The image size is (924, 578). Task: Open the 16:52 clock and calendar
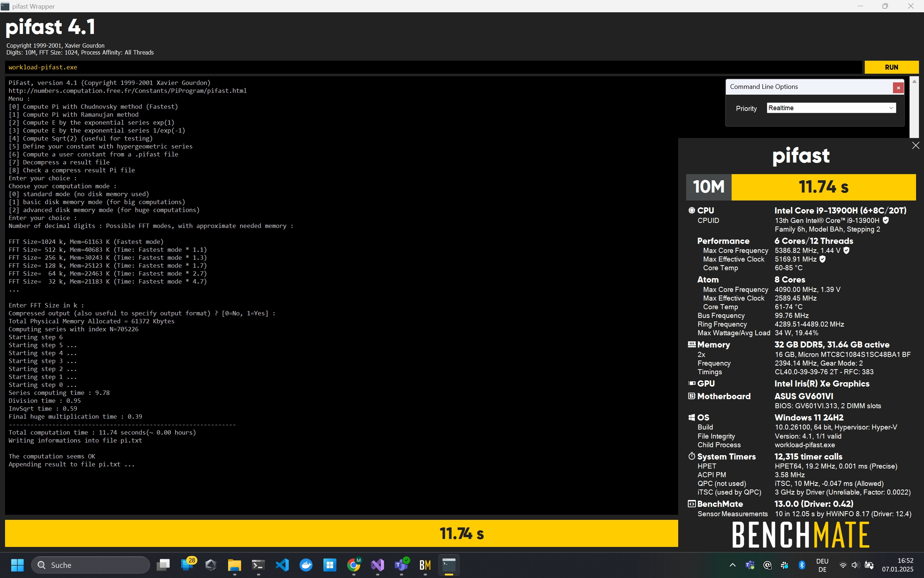coord(898,565)
